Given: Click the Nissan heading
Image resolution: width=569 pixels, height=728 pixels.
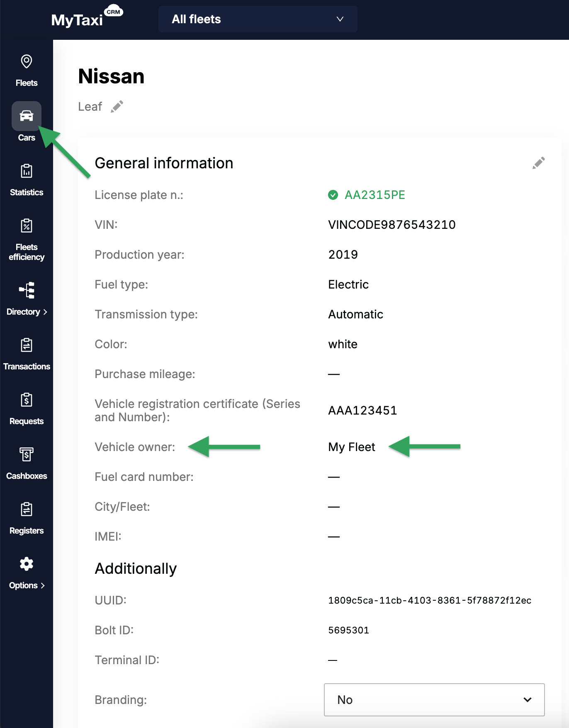Looking at the screenshot, I should coord(111,76).
